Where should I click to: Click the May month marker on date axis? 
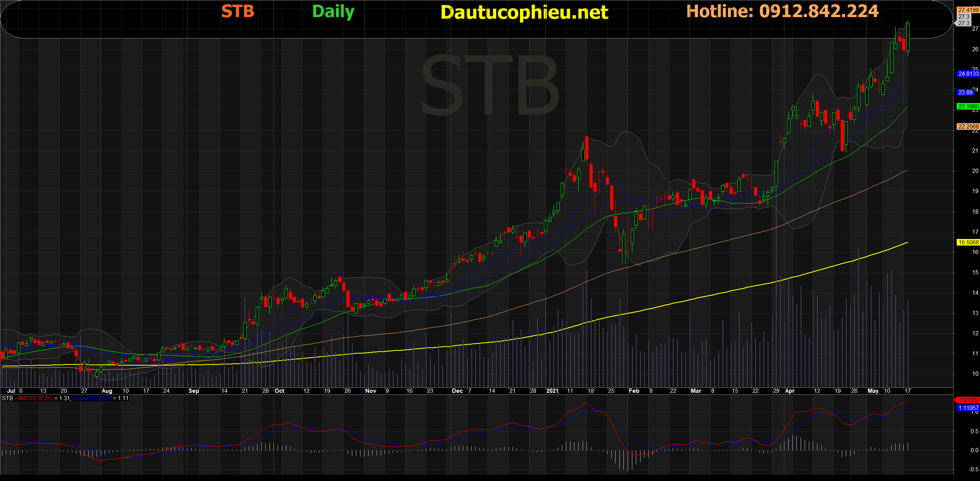coord(873,391)
